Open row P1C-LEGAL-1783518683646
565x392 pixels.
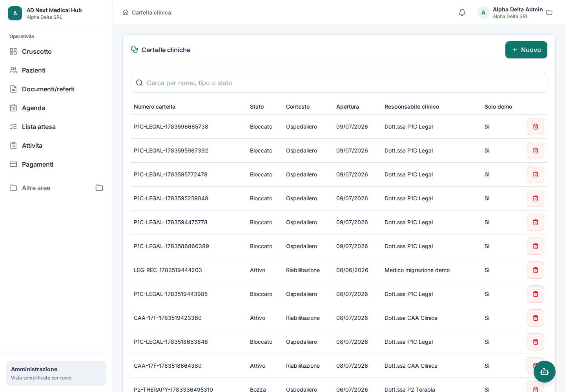tap(339, 342)
